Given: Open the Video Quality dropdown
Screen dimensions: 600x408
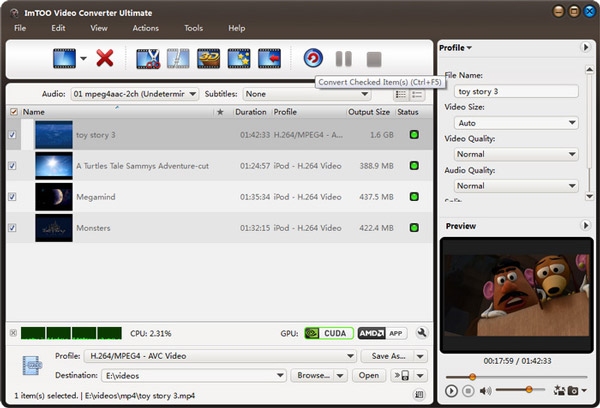Looking at the screenshot, I should pos(516,154).
